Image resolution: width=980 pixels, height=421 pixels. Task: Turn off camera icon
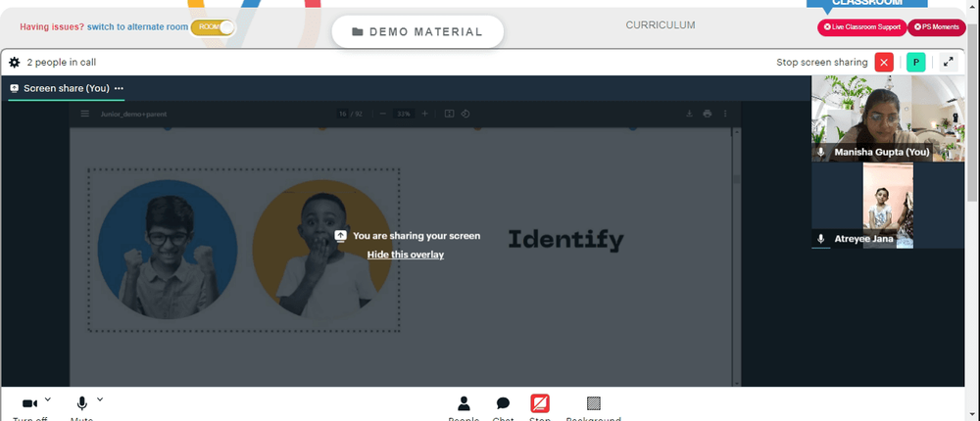pos(29,404)
